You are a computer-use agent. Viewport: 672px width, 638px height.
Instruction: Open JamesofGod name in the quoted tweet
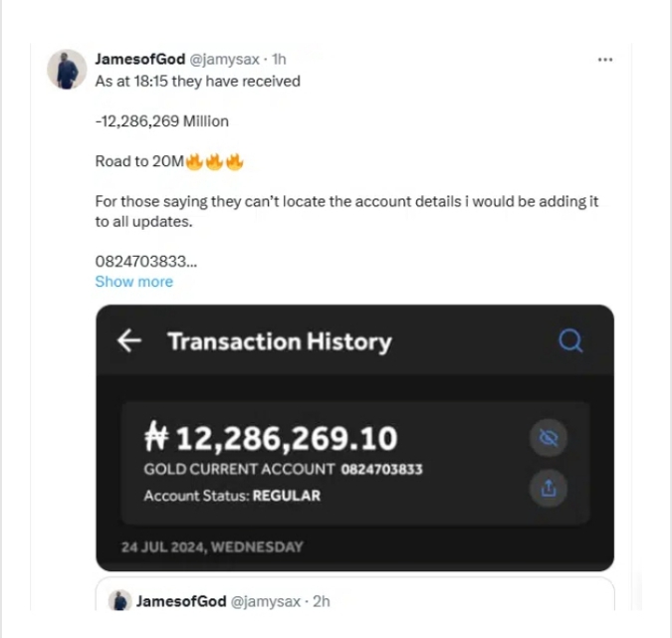(x=181, y=601)
